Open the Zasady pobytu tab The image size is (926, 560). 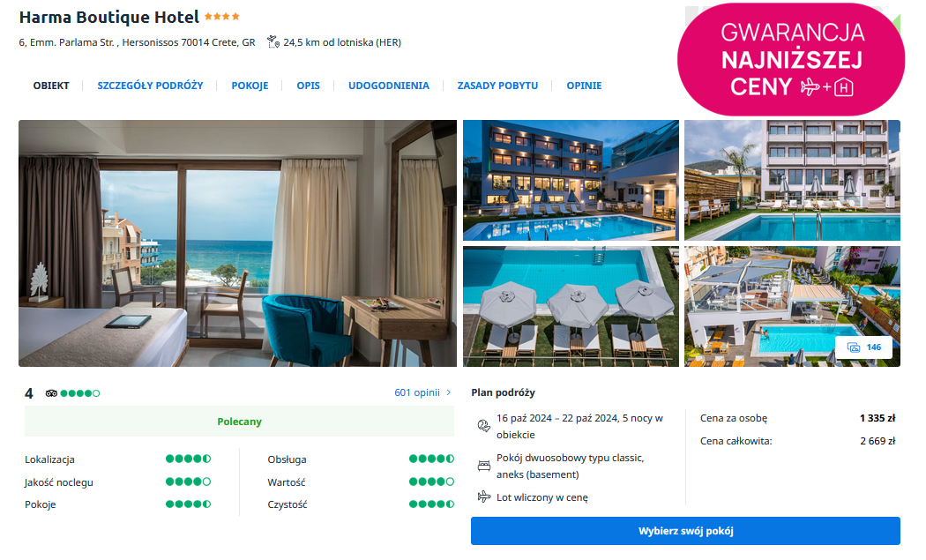[x=498, y=86]
